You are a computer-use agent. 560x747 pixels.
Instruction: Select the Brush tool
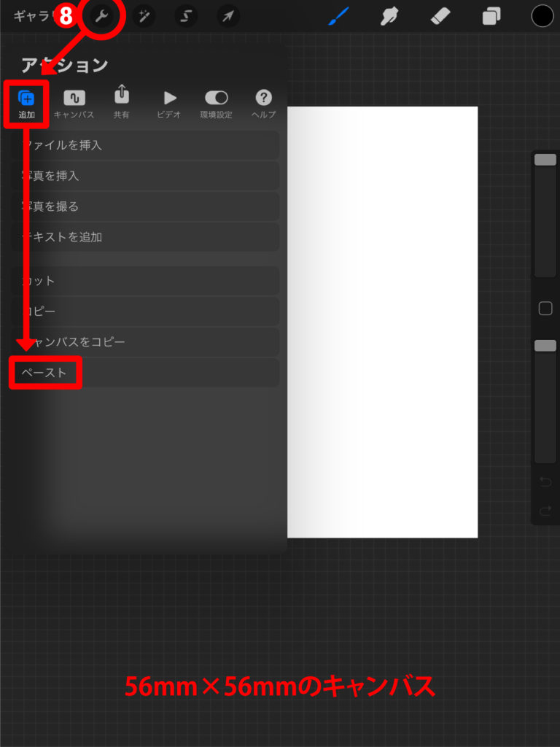pyautogui.click(x=338, y=16)
